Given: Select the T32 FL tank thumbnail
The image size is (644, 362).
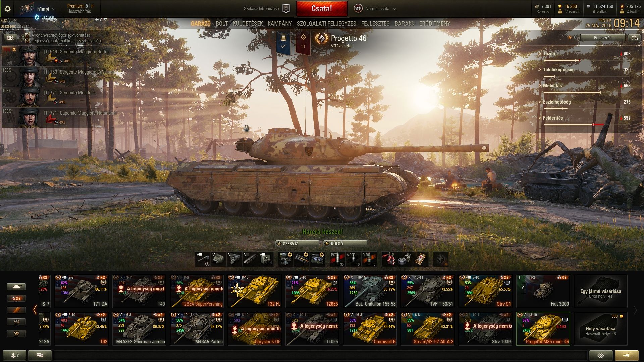Looking at the screenshot, I should coord(255,291).
